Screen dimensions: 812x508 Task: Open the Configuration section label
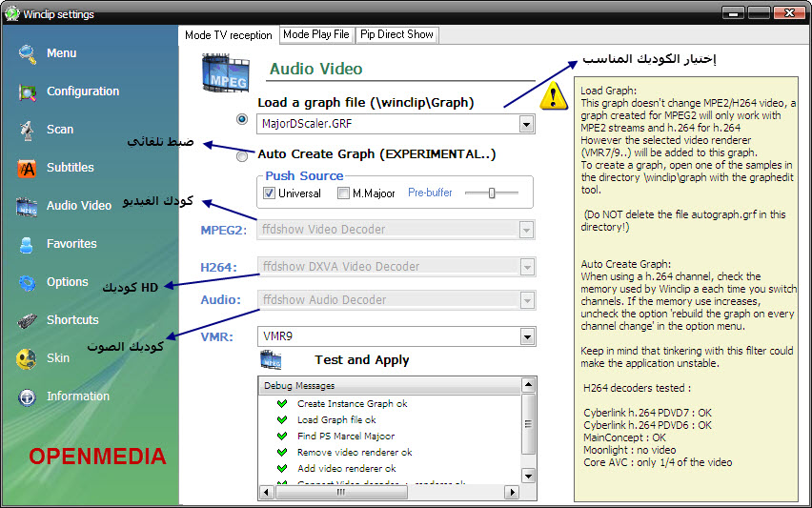click(83, 91)
